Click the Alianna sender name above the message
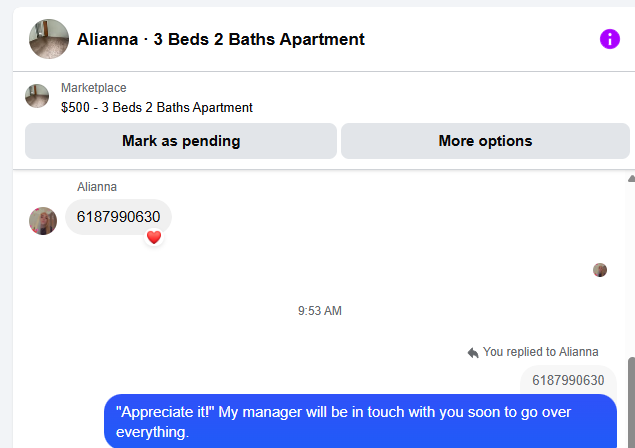Image resolution: width=635 pixels, height=448 pixels. click(97, 186)
